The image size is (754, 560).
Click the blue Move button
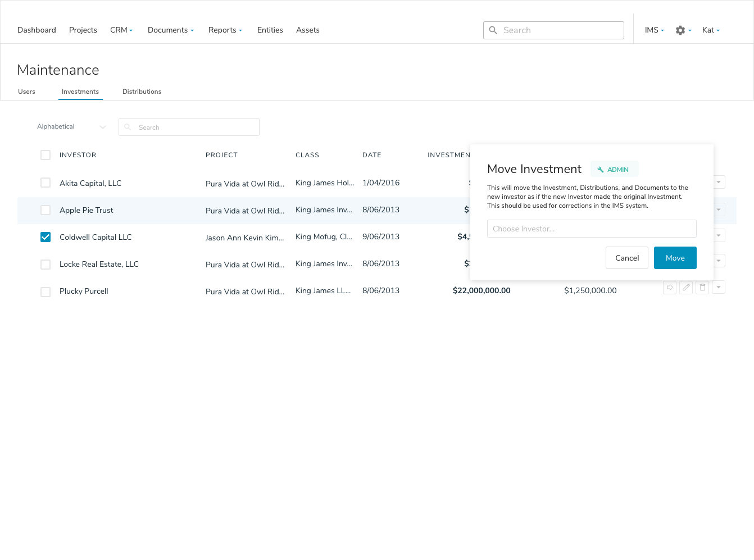[x=675, y=258]
